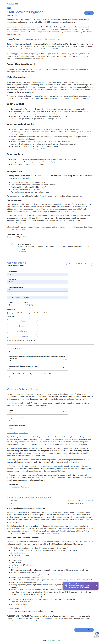Click Autofill with MyGreenhouse
Image resolution: width=99 pixels, height=644 pixels.
pos(79,264)
